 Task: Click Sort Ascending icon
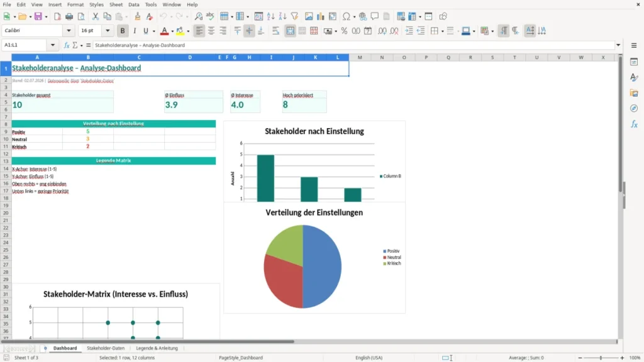coord(270,16)
